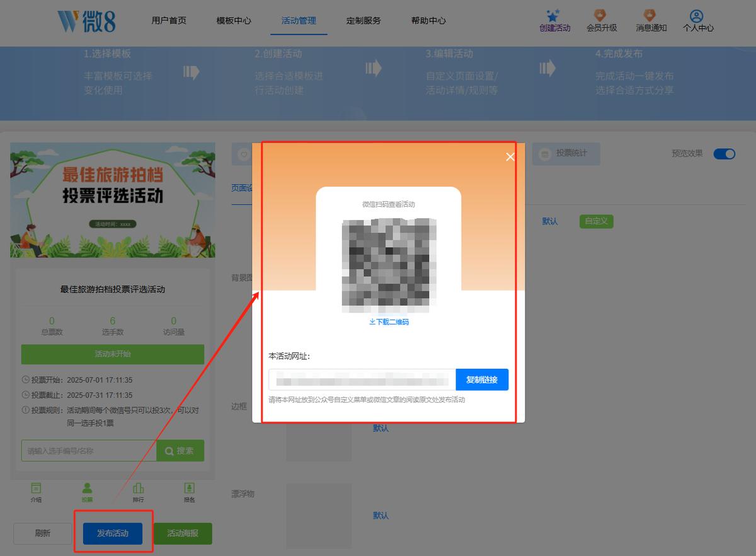756x556 pixels.
Task: Click the 边框 setting label
Action: [x=239, y=407]
